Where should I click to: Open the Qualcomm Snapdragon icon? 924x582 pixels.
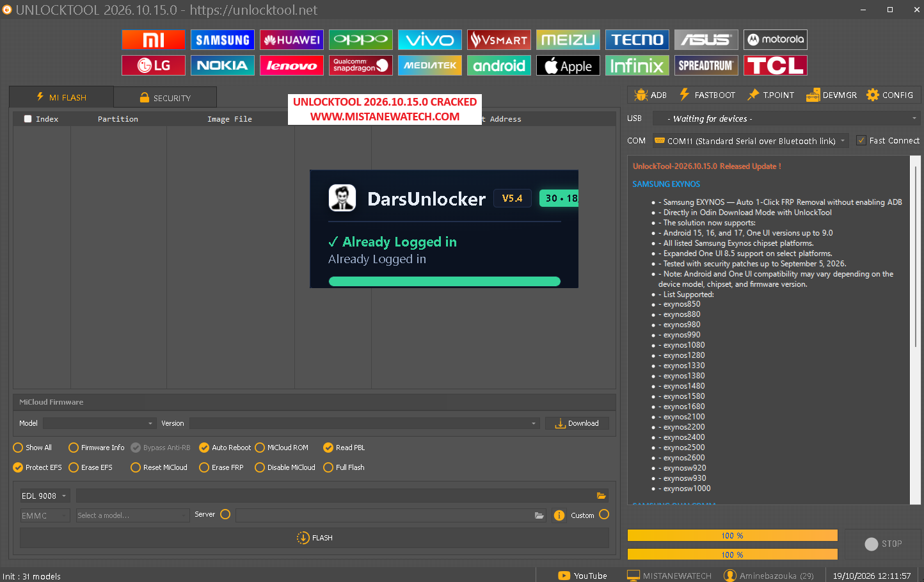[x=361, y=65]
